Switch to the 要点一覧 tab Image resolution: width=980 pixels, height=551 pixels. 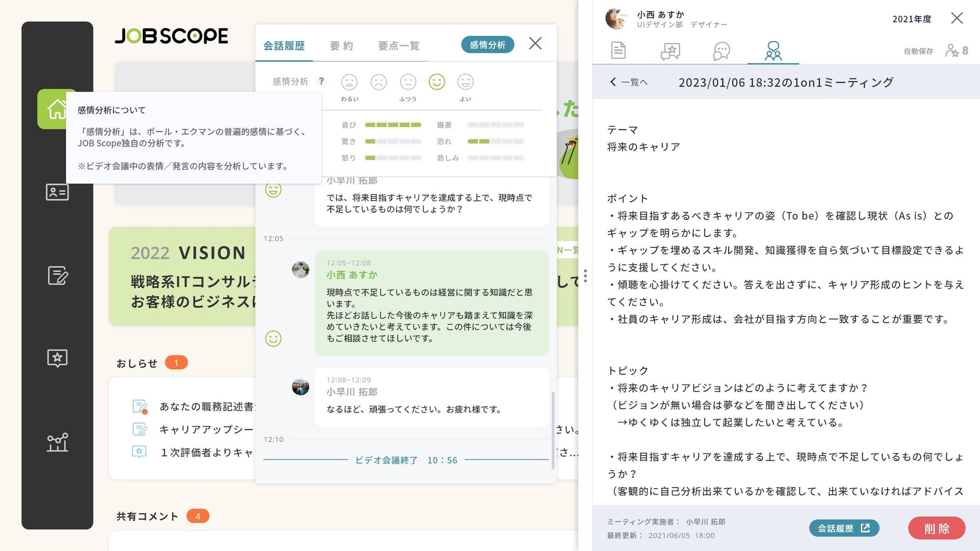[x=399, y=46]
